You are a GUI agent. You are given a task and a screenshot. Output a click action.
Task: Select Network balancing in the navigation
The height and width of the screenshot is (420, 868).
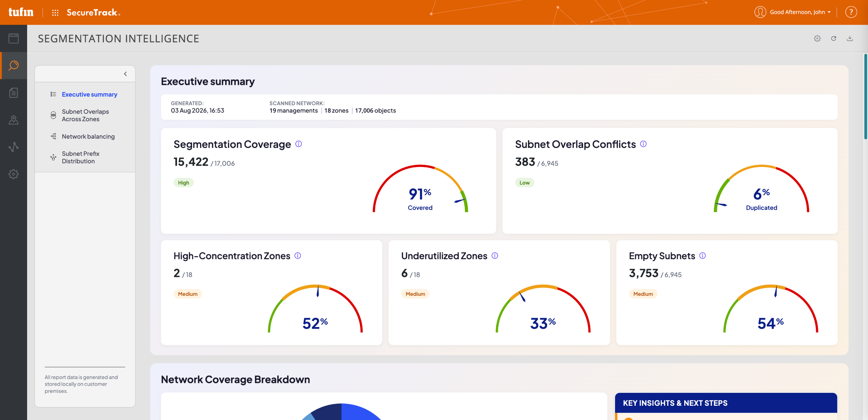[88, 136]
